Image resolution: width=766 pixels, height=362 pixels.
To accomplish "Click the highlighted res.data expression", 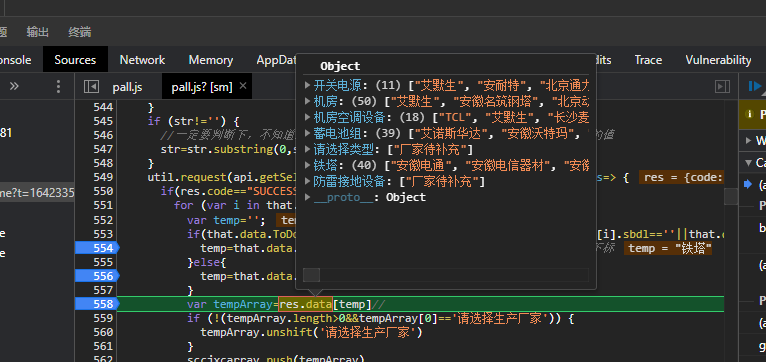I will tap(305, 304).
